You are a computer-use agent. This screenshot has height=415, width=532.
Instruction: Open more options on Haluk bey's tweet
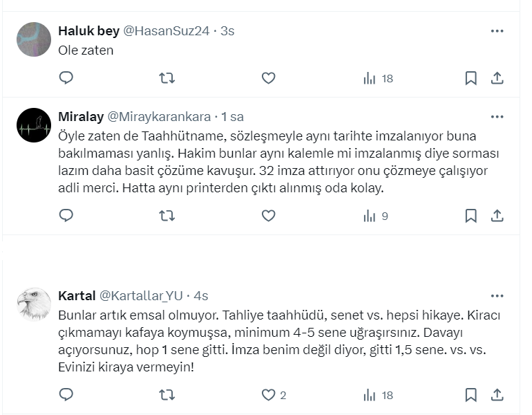[497, 31]
